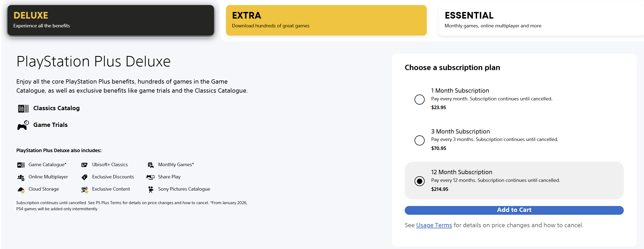Switch to the ESSENTIAL tier tab
The width and height of the screenshot is (644, 249).
pos(541,20)
